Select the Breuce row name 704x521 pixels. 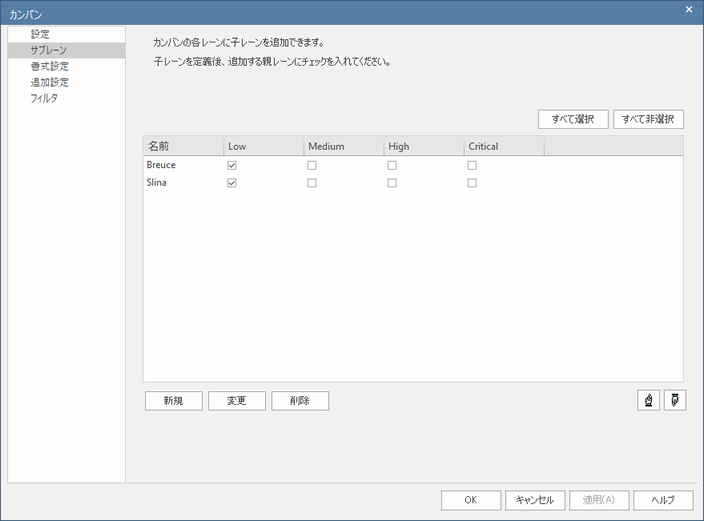[161, 165]
